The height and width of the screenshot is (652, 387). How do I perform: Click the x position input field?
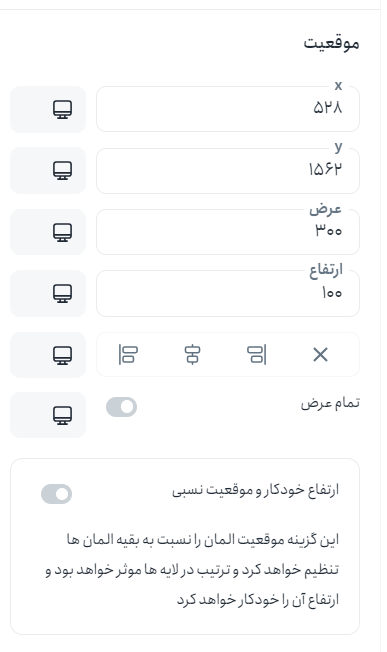pyautogui.click(x=228, y=109)
